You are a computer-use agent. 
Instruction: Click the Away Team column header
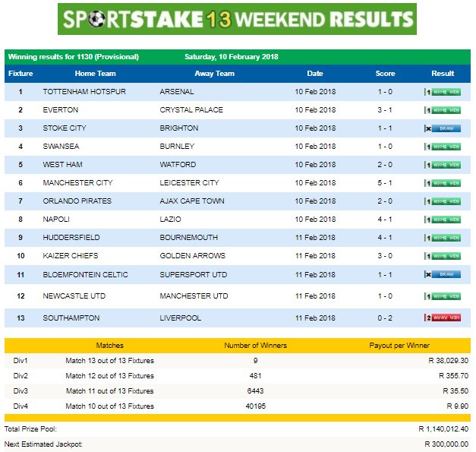pos(215,74)
